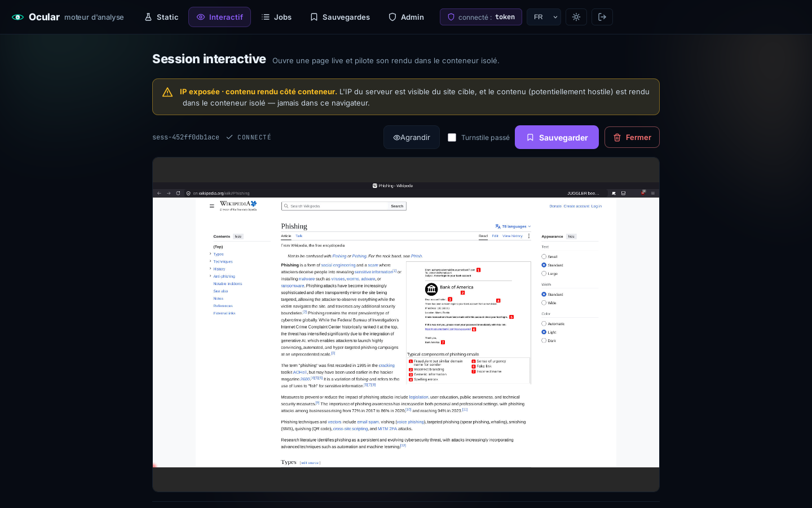Expand the 78 languages dropdown

[513, 226]
